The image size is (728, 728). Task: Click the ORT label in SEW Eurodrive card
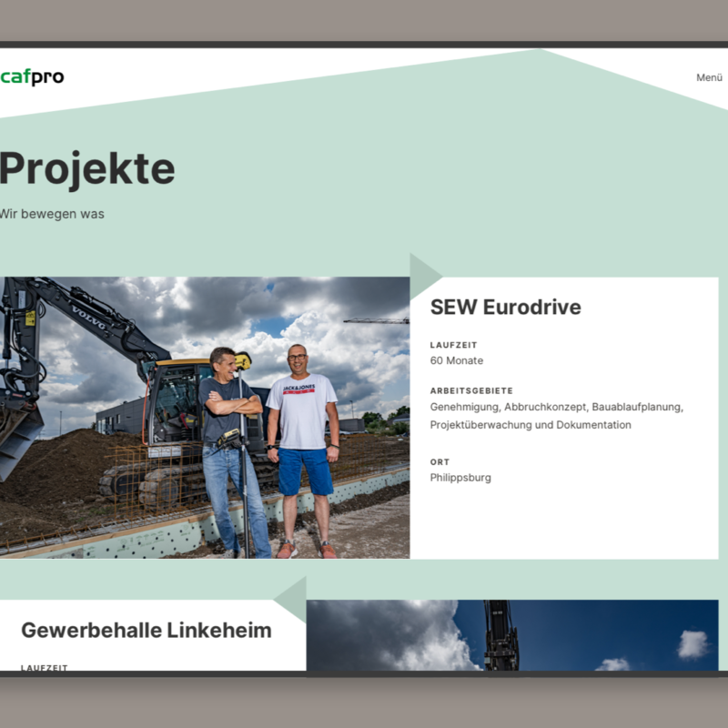(x=440, y=462)
